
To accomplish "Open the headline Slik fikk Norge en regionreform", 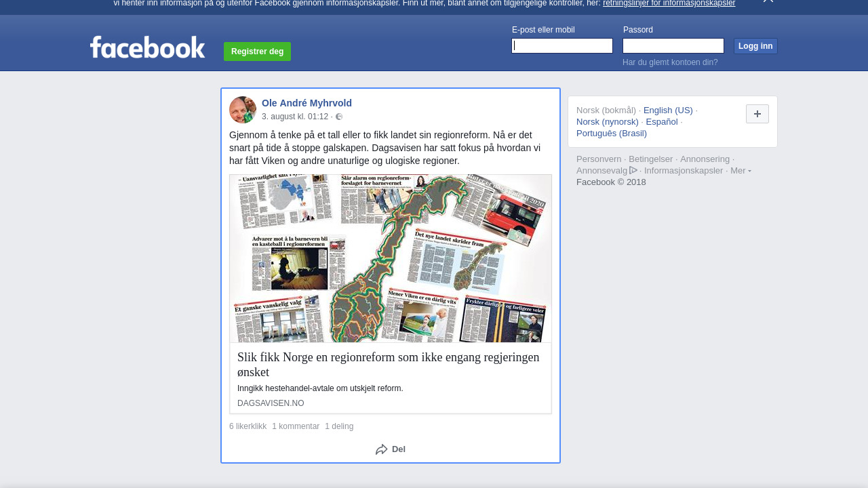I will 389,365.
